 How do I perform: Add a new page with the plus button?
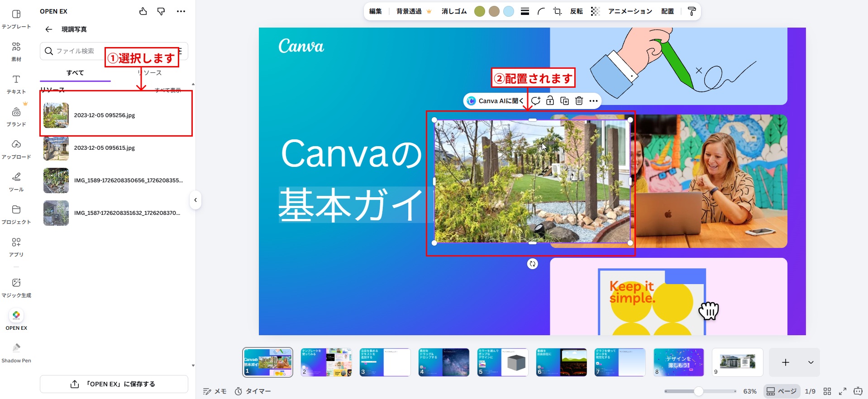click(786, 362)
